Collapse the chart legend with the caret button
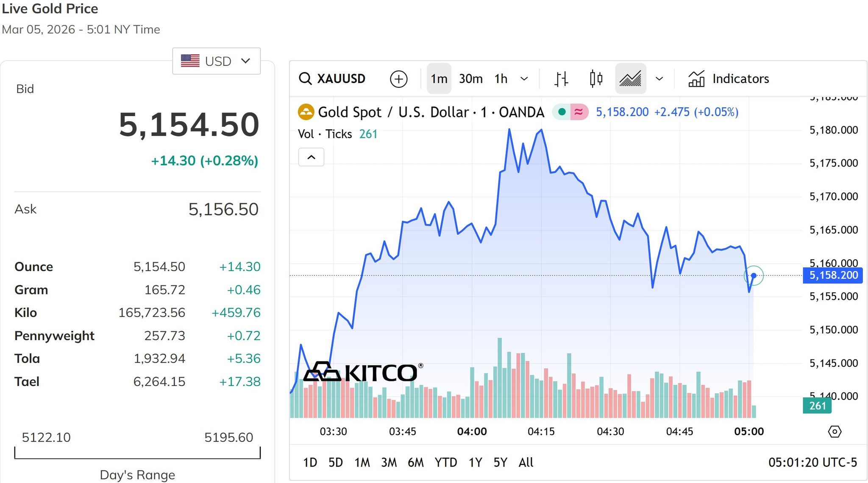The height and width of the screenshot is (483, 868). 311,157
